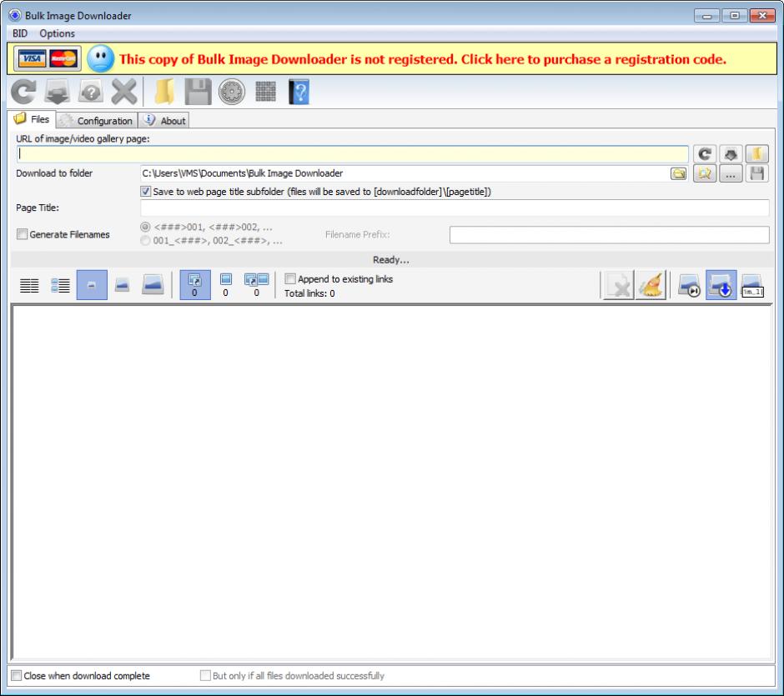The image size is (784, 696).
Task: Click the sad blue smiley face icon
Action: tap(100, 59)
